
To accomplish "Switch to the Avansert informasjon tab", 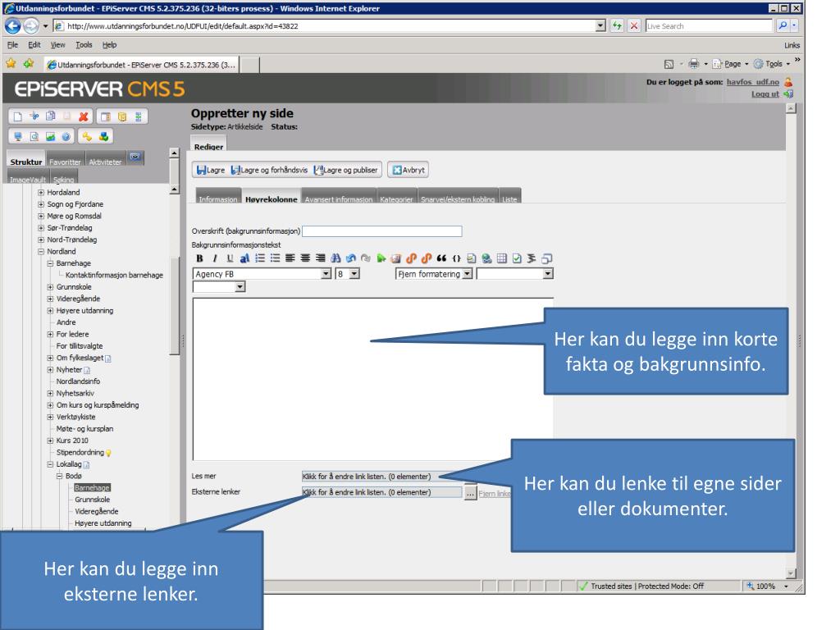I will coord(339,197).
